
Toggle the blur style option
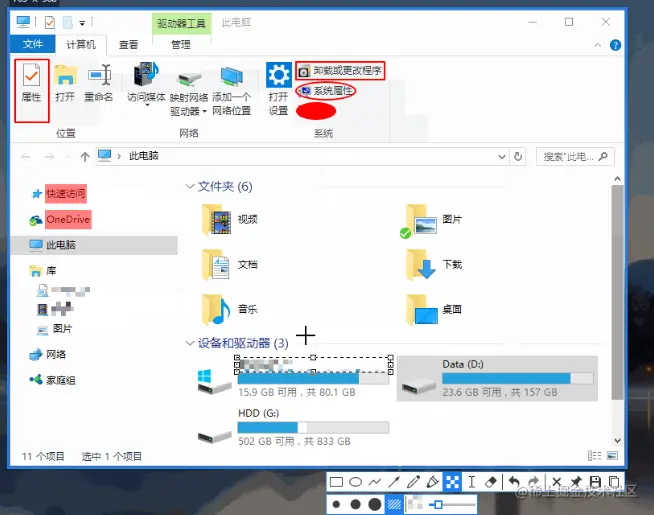pos(415,504)
